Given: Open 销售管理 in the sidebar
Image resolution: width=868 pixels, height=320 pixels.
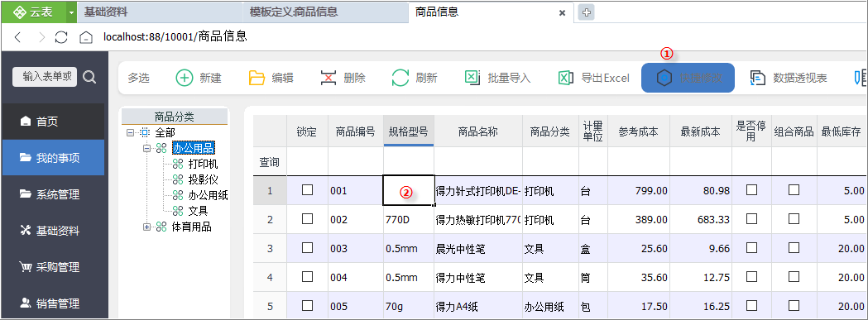Looking at the screenshot, I should tap(53, 303).
